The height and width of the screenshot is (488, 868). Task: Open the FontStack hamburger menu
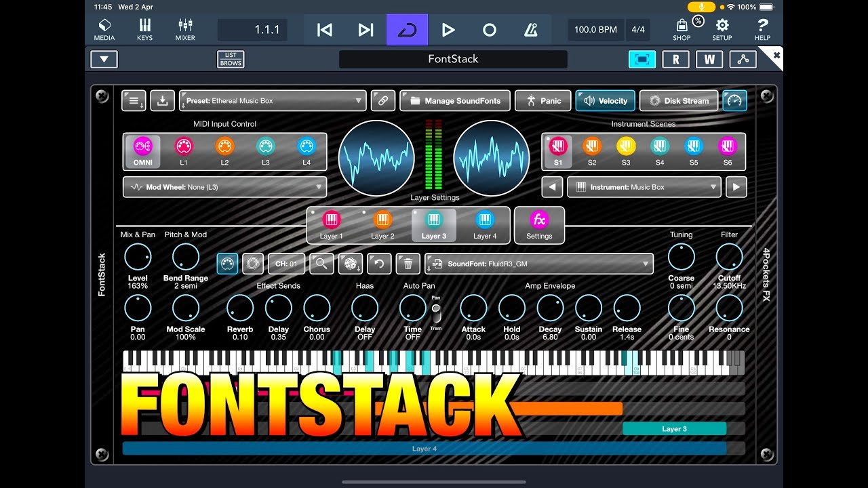pos(134,100)
